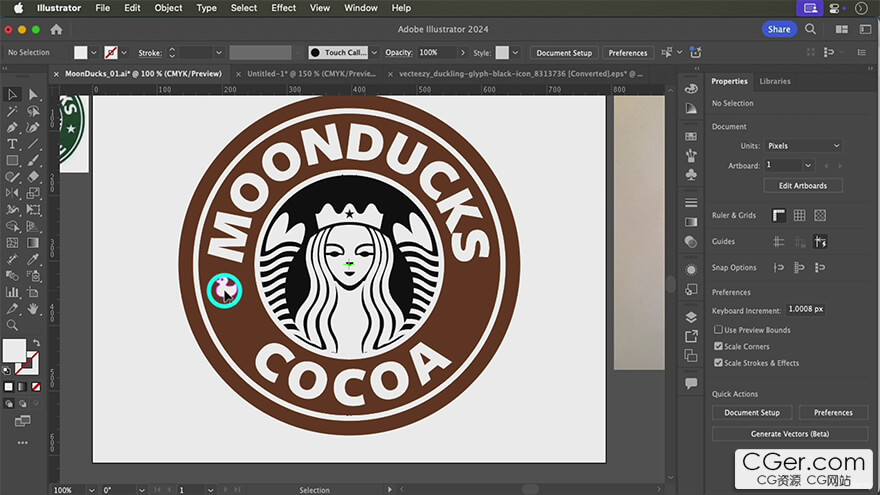This screenshot has width=880, height=495.
Task: Open the Symbols club-shaped panel icon
Action: (x=691, y=175)
